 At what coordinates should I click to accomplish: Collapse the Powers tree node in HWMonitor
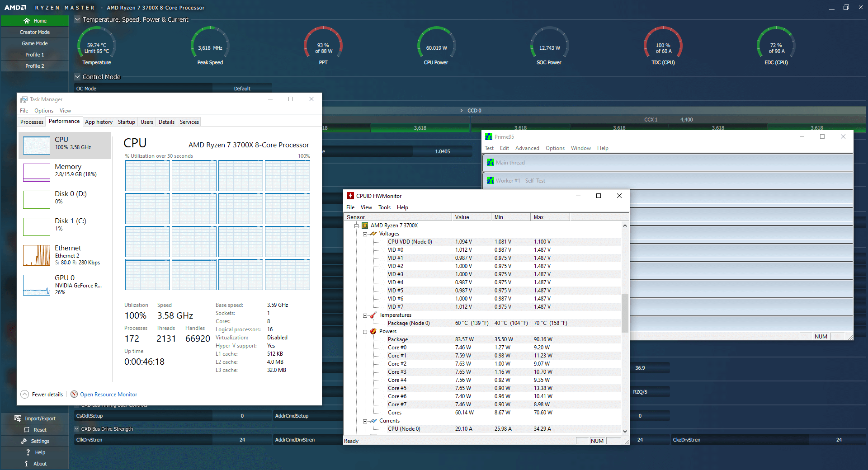(365, 332)
